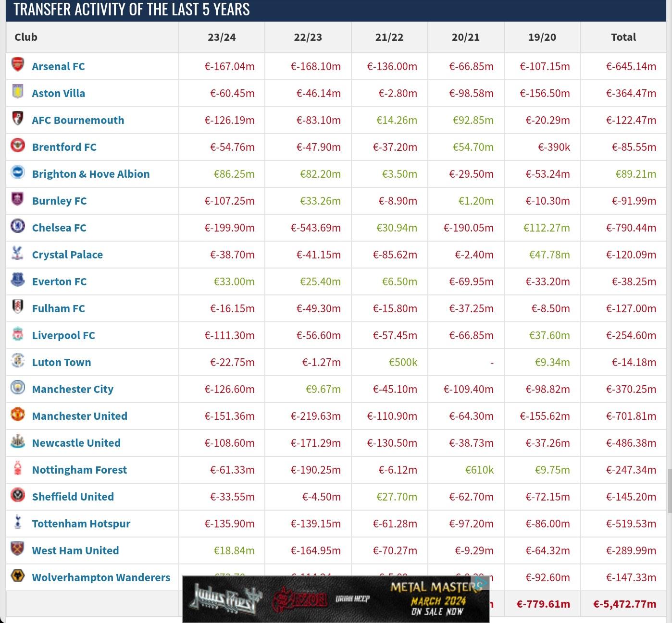Click the Crystal Palace club crest
Image resolution: width=672 pixels, height=623 pixels.
(18, 253)
